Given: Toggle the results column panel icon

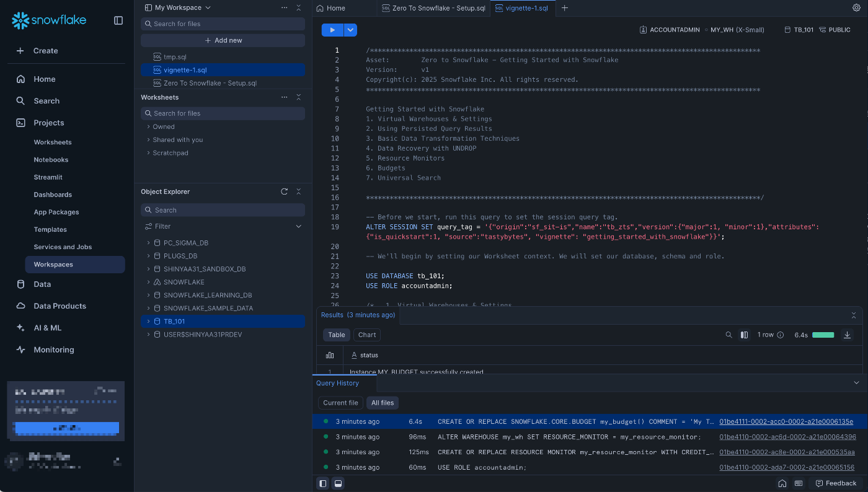Looking at the screenshot, I should coord(744,335).
